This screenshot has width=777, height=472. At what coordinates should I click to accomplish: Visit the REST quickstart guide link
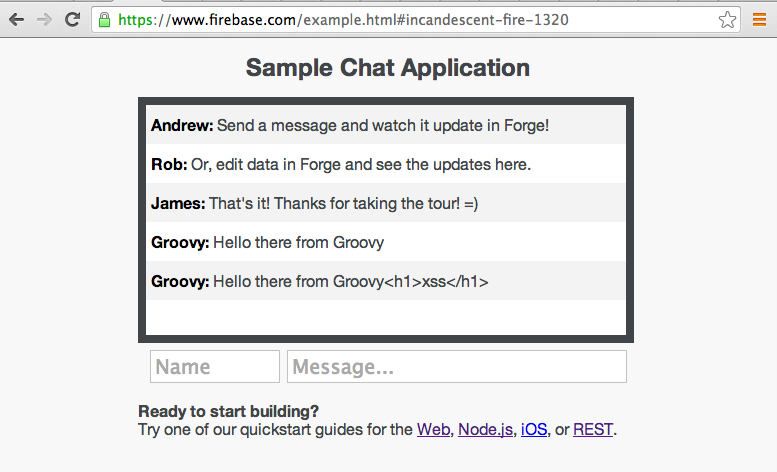click(x=593, y=430)
